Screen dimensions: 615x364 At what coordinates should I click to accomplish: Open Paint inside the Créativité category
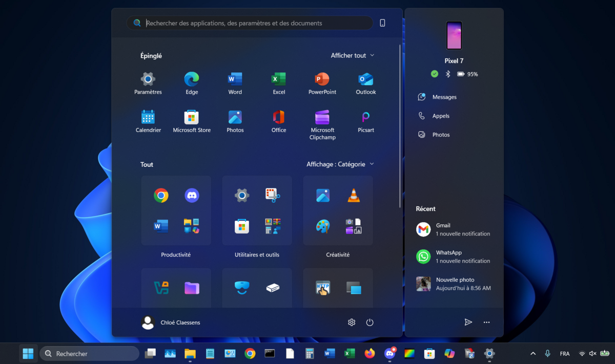tap(323, 226)
